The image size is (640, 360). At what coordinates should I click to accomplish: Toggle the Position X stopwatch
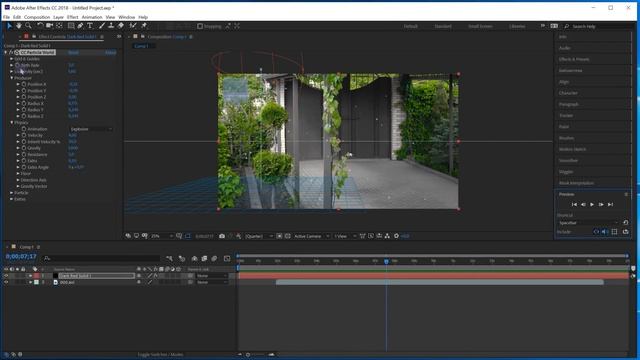[24, 84]
